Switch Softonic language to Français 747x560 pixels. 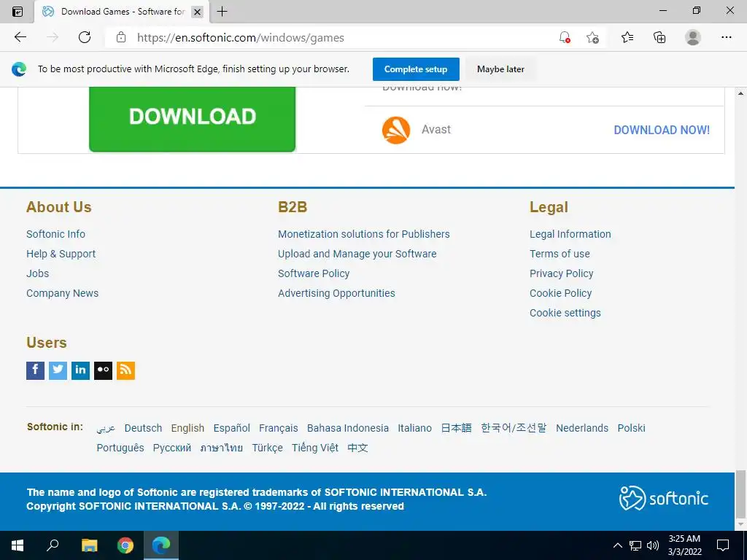click(278, 428)
